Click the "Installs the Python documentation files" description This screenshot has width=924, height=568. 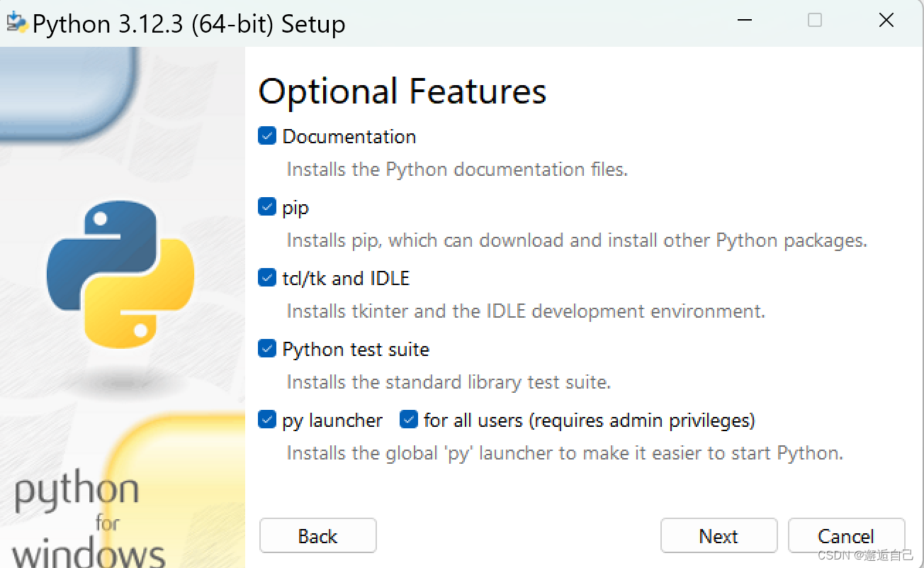[x=457, y=169]
